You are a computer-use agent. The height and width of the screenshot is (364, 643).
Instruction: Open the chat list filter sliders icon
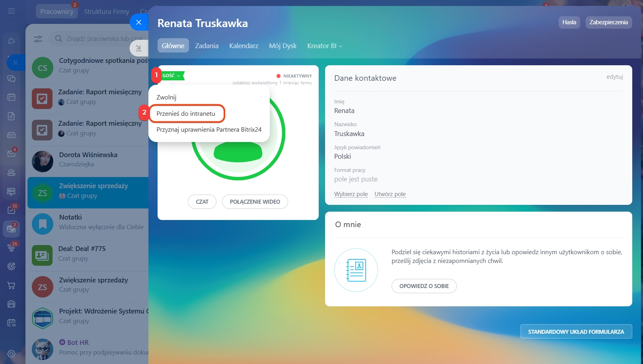(38, 39)
